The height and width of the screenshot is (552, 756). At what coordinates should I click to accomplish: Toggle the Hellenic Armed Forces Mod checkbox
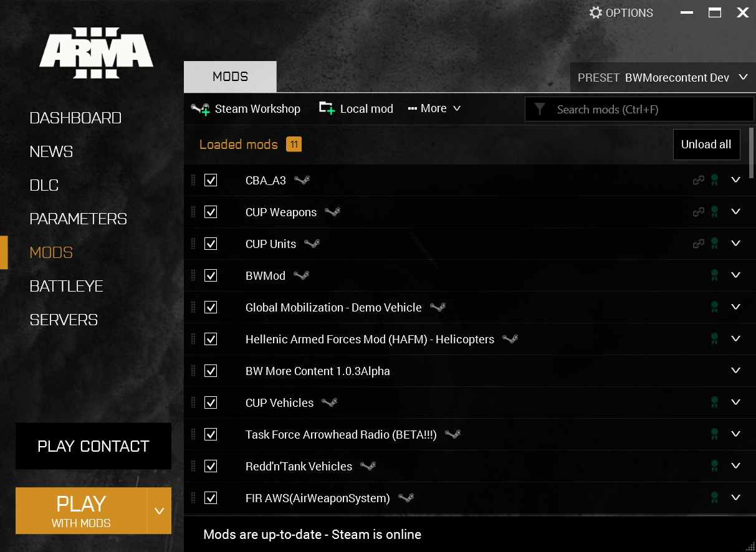(x=211, y=339)
